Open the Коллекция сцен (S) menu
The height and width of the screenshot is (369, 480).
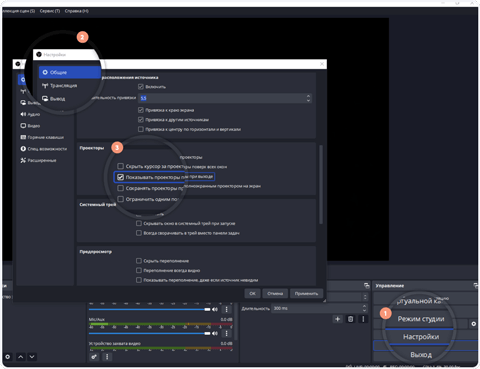[19, 11]
